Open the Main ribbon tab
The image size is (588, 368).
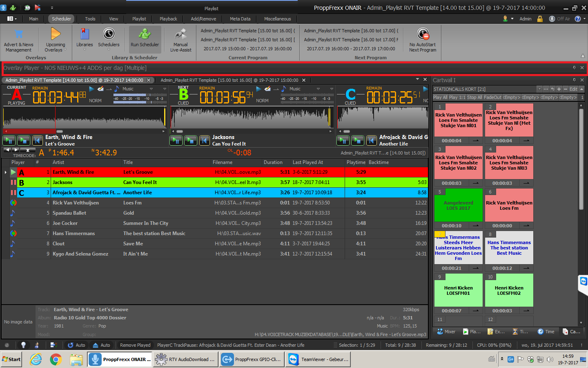pyautogui.click(x=33, y=19)
